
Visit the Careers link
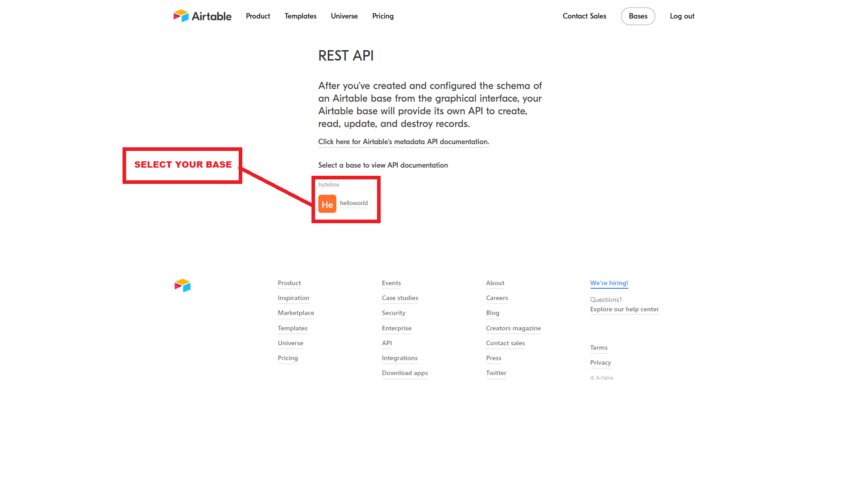click(x=497, y=298)
